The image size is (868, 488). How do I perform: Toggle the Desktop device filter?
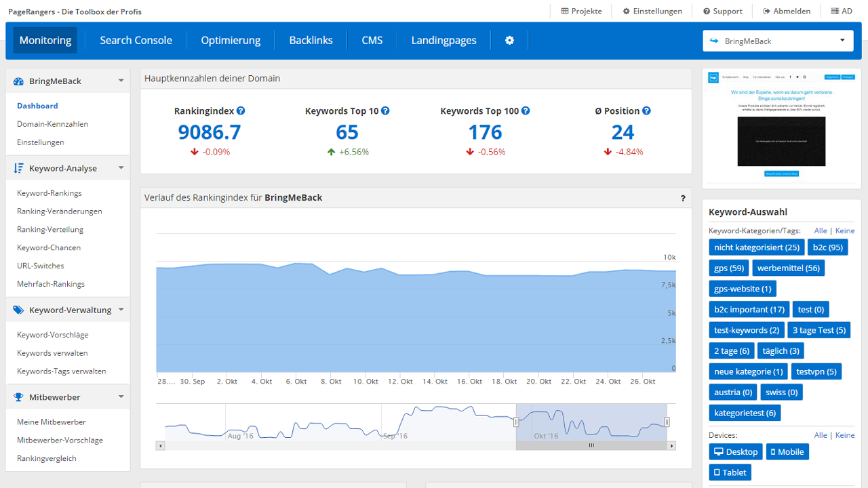click(x=736, y=452)
